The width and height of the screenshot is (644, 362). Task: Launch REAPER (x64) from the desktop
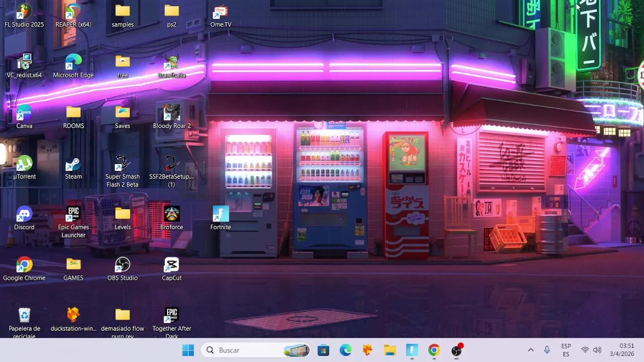coord(73,16)
